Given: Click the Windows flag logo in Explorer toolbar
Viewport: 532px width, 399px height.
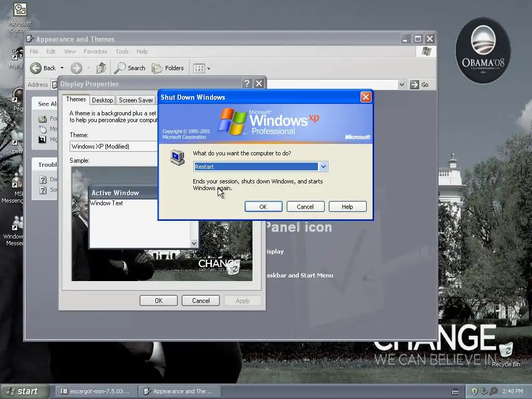Looking at the screenshot, I should [x=426, y=51].
